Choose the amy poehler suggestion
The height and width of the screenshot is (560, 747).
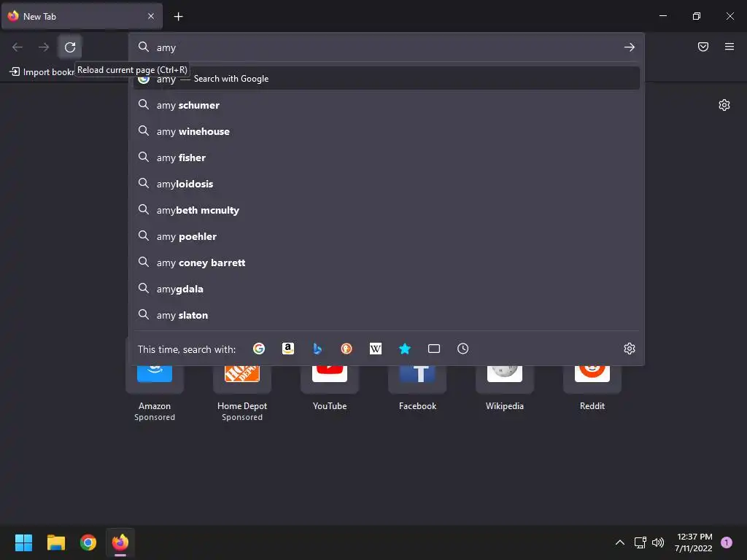[x=387, y=236]
